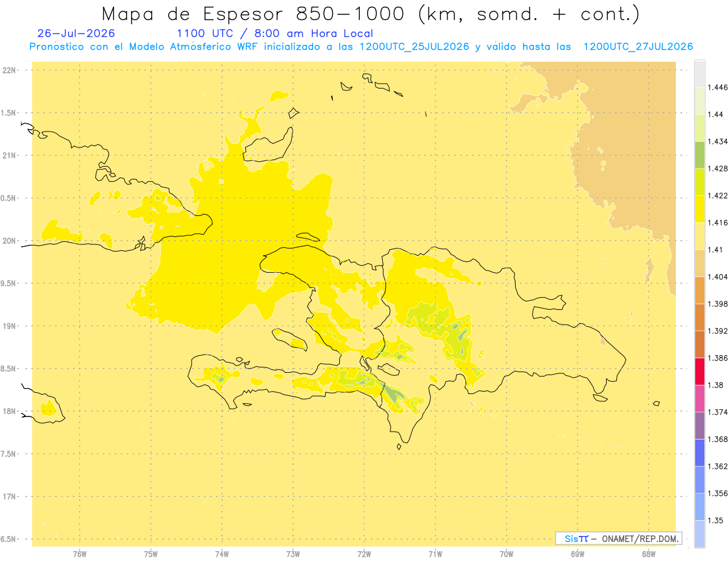Click the initialization time '1200UTC_25JUL2026'
The image size is (728, 562).
click(414, 47)
